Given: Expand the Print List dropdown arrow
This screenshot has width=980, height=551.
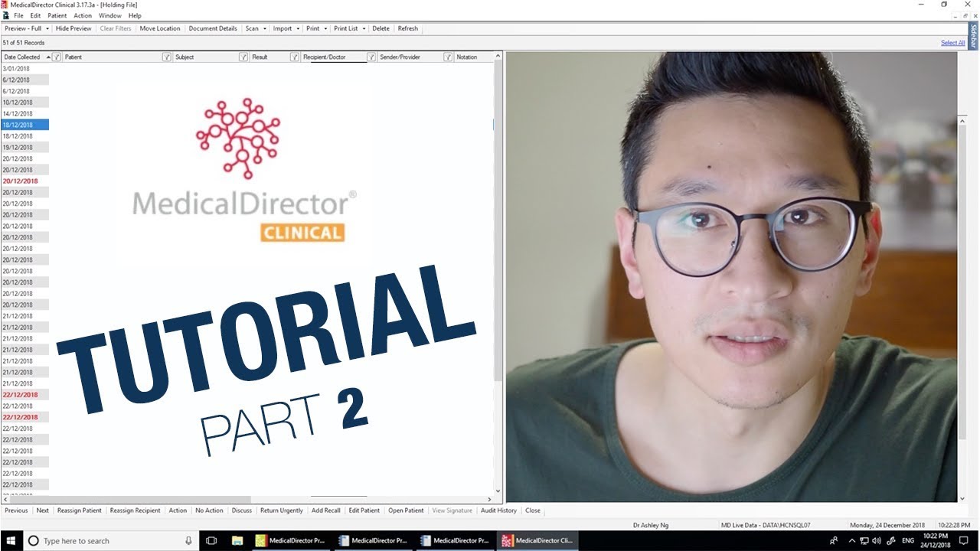Looking at the screenshot, I should (x=364, y=28).
